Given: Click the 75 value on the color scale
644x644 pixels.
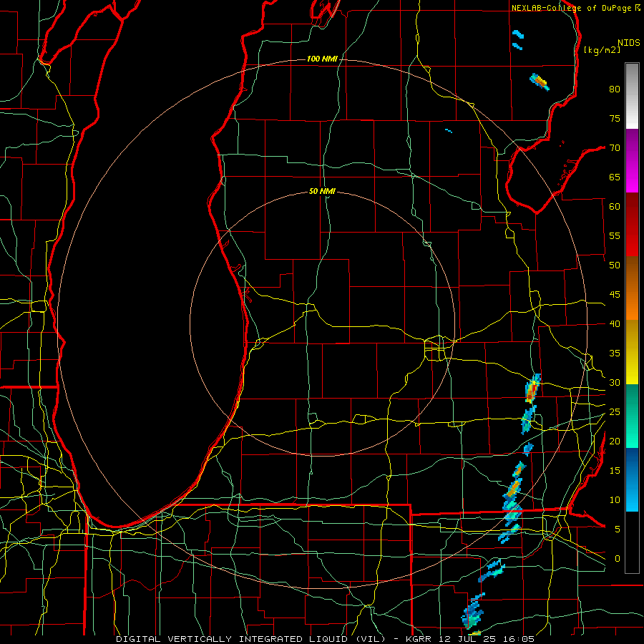Looking at the screenshot, I should [615, 118].
